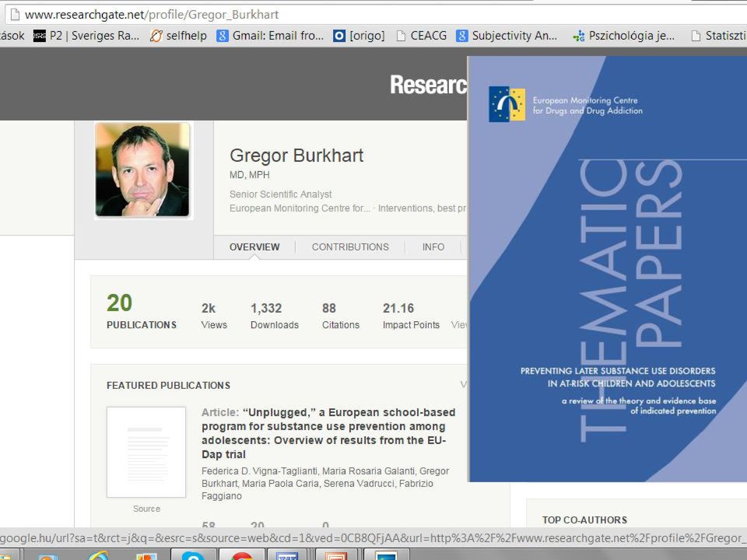The width and height of the screenshot is (747, 560).
Task: Click Gregor Burkhart's profile photo
Action: 142,170
